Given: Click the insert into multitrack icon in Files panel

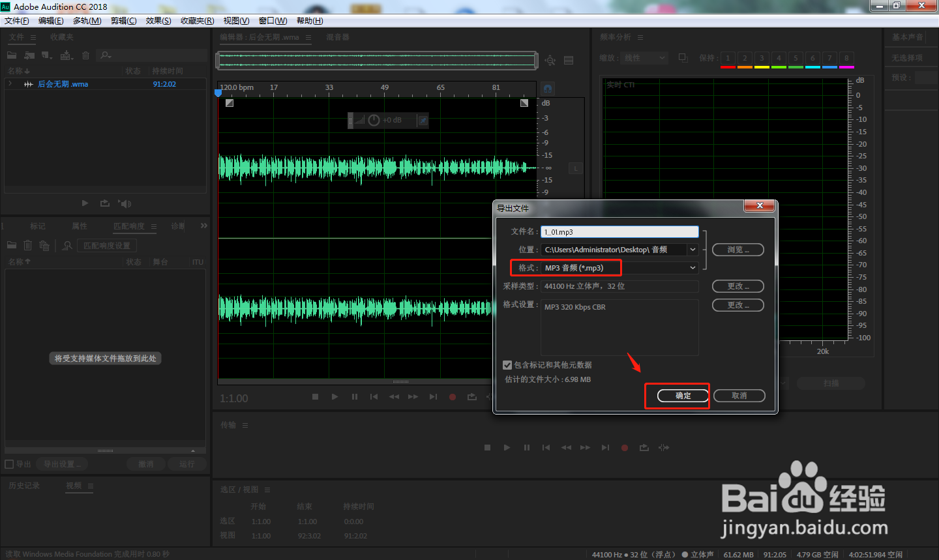Looking at the screenshot, I should [67, 55].
